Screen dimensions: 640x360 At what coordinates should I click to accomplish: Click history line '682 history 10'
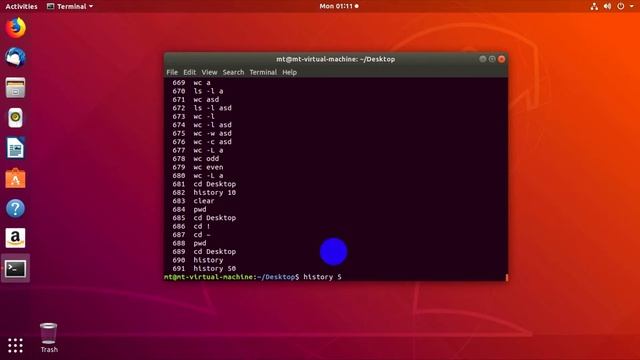point(204,193)
